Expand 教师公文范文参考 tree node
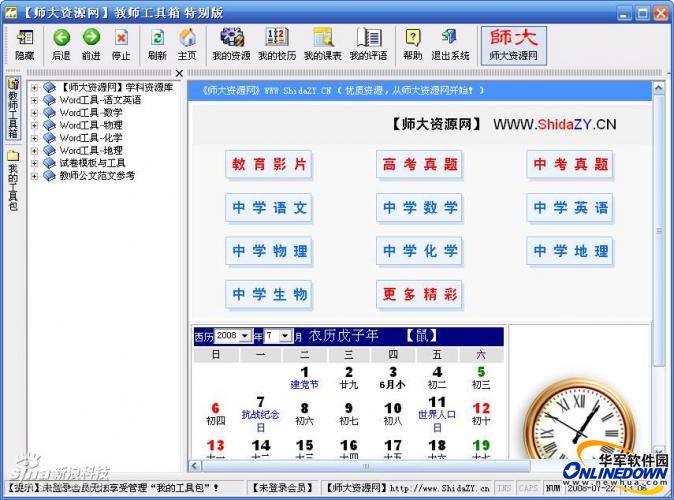The width and height of the screenshot is (674, 500). (34, 176)
